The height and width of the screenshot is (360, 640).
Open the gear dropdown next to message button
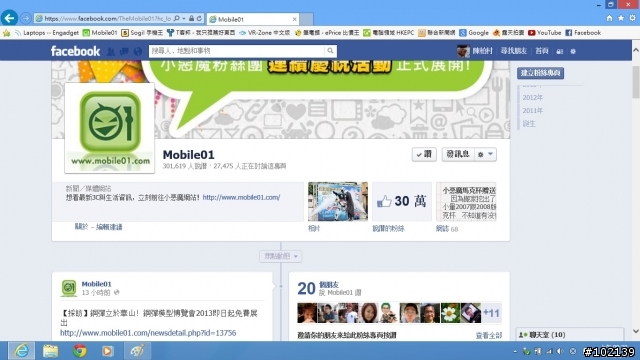tap(486, 154)
